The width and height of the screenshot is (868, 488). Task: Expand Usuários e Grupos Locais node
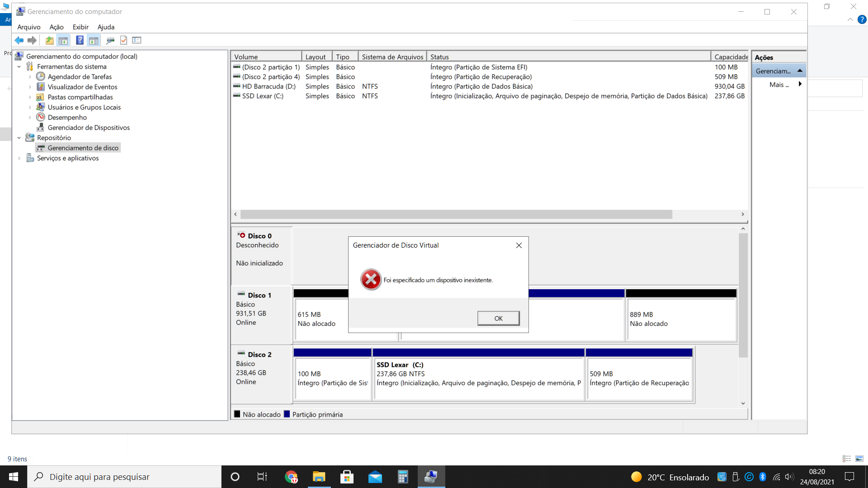[x=30, y=107]
